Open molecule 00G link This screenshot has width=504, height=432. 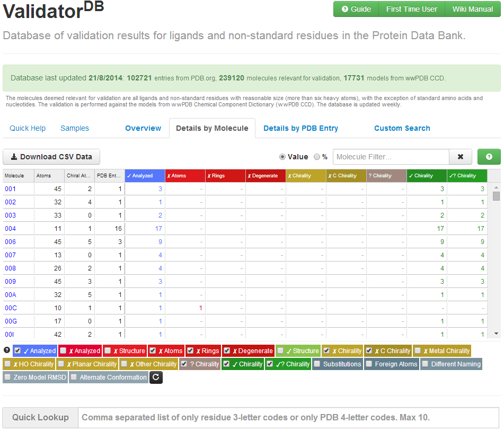click(x=11, y=321)
